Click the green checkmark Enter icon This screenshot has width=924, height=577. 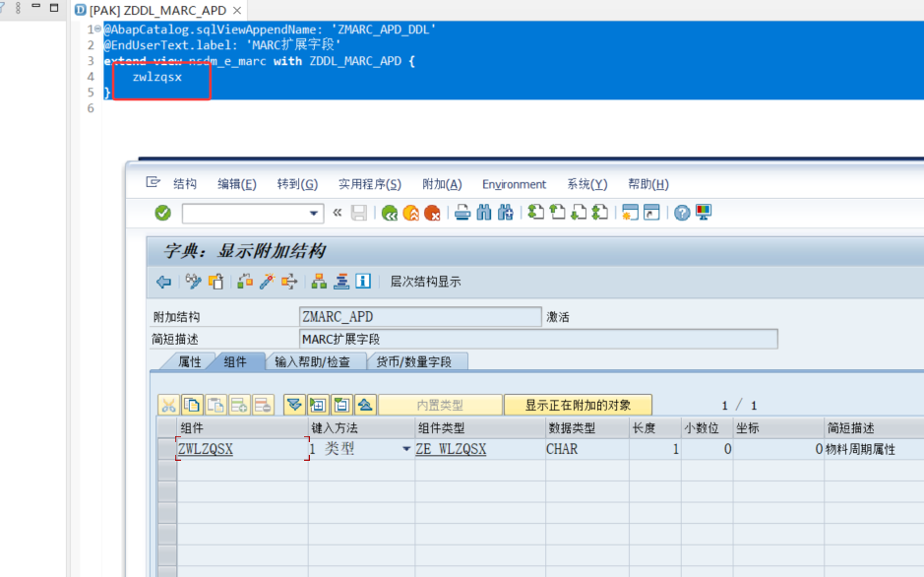pyautogui.click(x=163, y=213)
